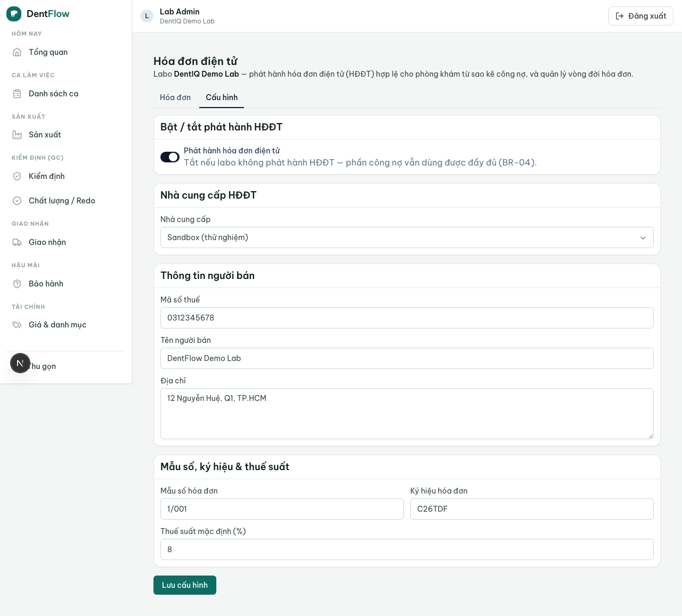Click the Đăng xuất button

[x=641, y=16]
